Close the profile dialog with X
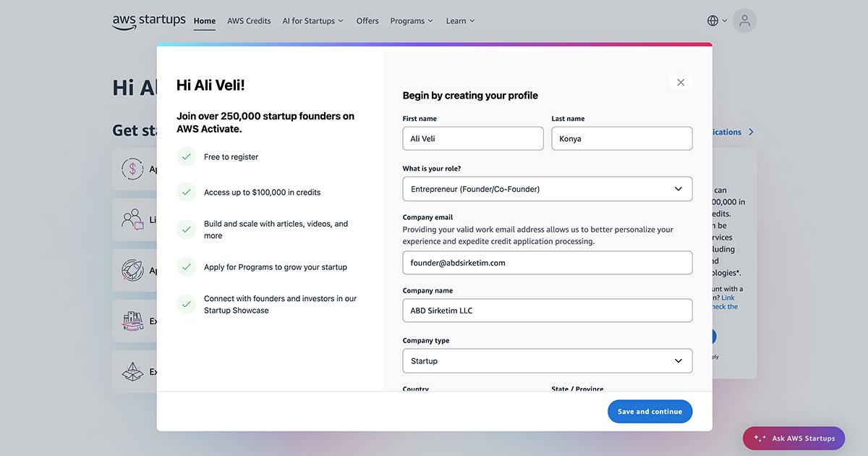This screenshot has width=868, height=456. pyautogui.click(x=681, y=83)
